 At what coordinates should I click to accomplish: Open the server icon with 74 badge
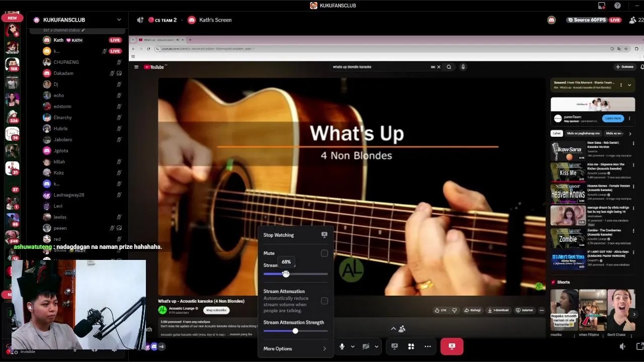(12, 134)
